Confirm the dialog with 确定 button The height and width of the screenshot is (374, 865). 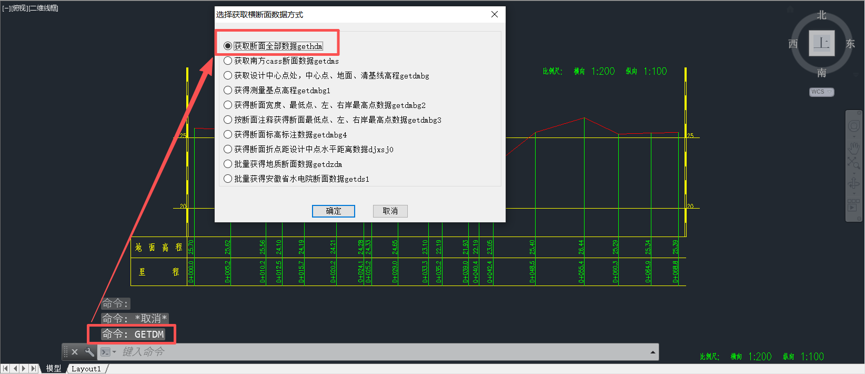(333, 211)
